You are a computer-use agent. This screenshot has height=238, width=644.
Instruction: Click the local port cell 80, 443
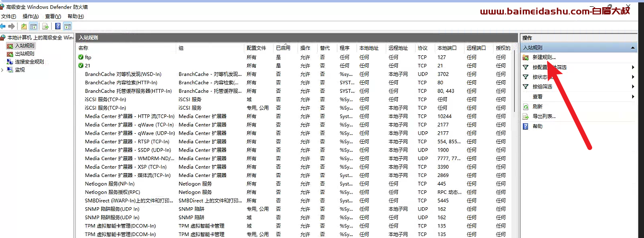click(446, 91)
